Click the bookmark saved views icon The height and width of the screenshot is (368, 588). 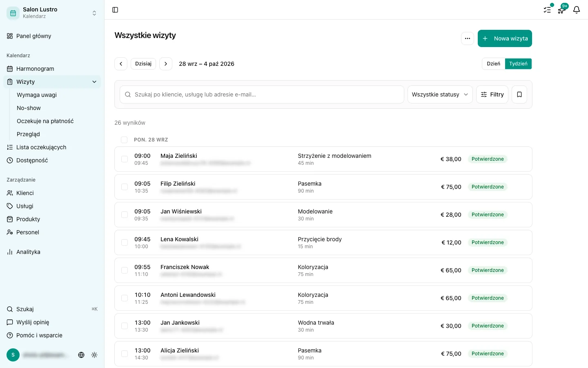click(x=519, y=94)
